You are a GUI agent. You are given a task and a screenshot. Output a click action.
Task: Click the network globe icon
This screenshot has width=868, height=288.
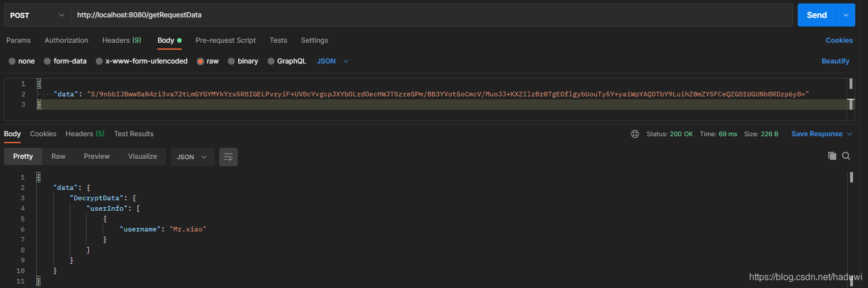pyautogui.click(x=635, y=134)
